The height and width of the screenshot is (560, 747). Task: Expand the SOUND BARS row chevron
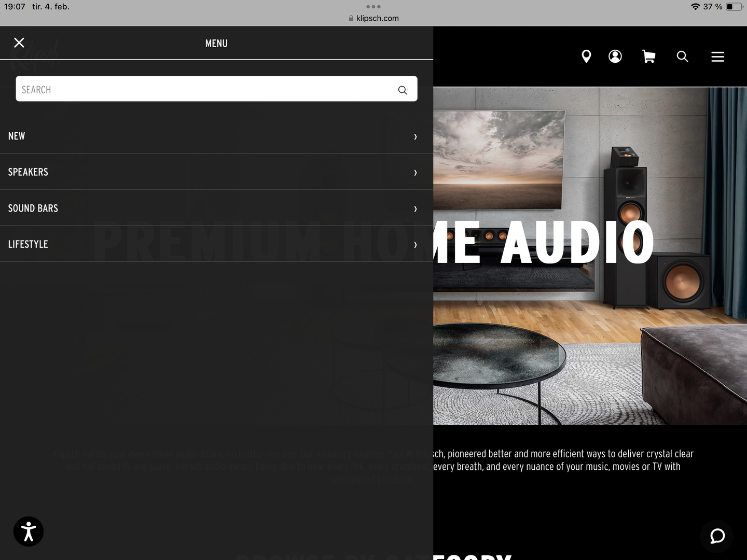(x=416, y=209)
